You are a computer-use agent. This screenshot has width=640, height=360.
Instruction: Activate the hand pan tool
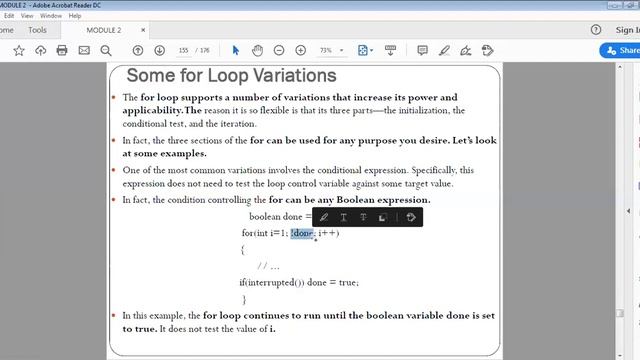tap(258, 50)
